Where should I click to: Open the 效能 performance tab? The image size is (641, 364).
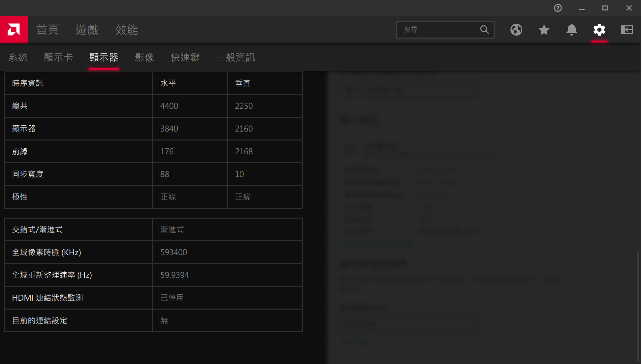(127, 30)
